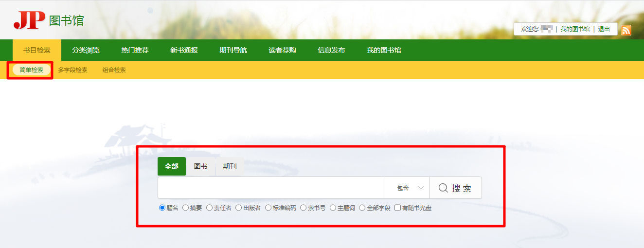
Task: Switch to the 期刊 search tab
Action: point(230,166)
